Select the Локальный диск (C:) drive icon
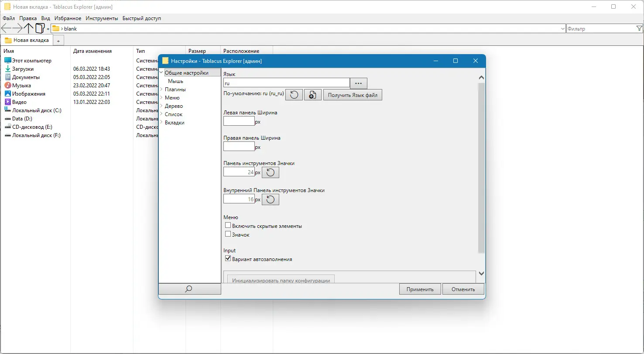Screen dimensions: 644x354 coord(7,110)
